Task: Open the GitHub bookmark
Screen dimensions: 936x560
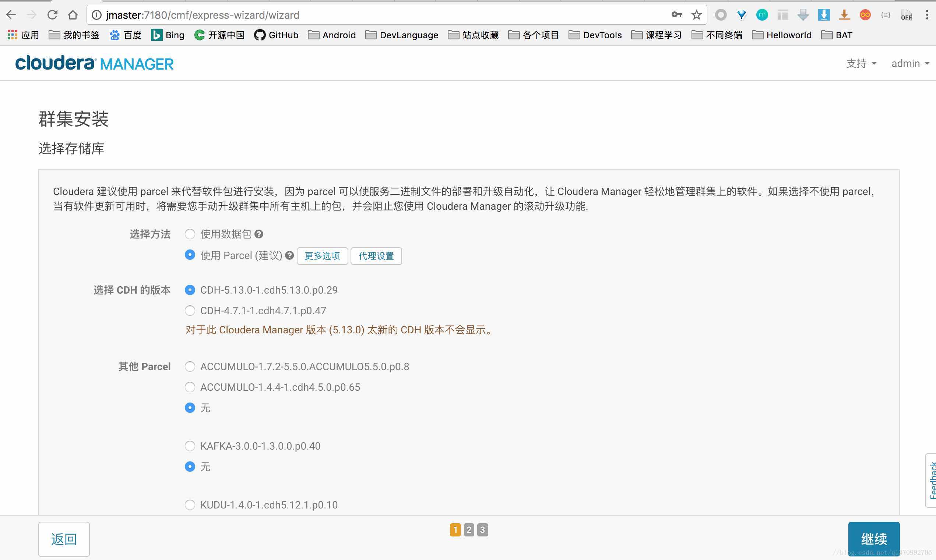Action: (276, 35)
